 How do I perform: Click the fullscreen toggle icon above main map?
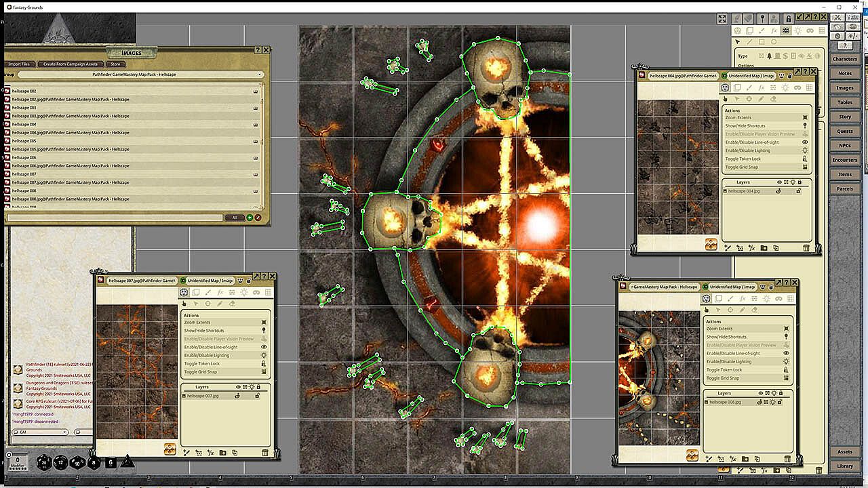click(722, 19)
